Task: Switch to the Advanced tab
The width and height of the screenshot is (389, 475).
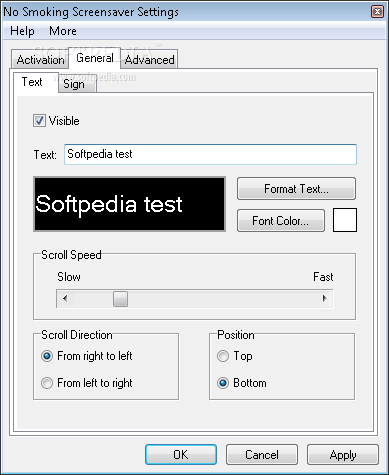Action: 149,60
